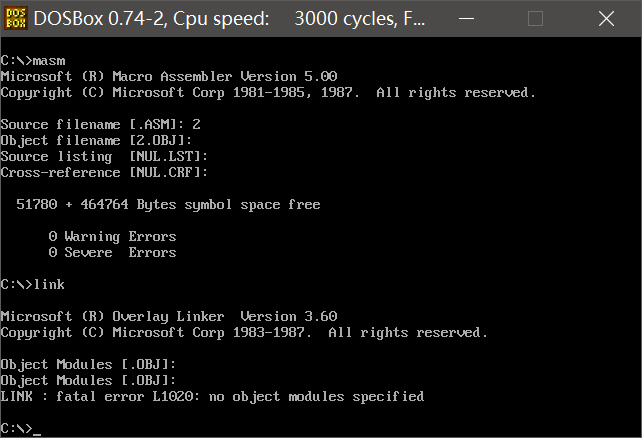Click the blinking cursor at last C:\> prompt
Screen dimensions: 642x438
pyautogui.click(x=36, y=429)
